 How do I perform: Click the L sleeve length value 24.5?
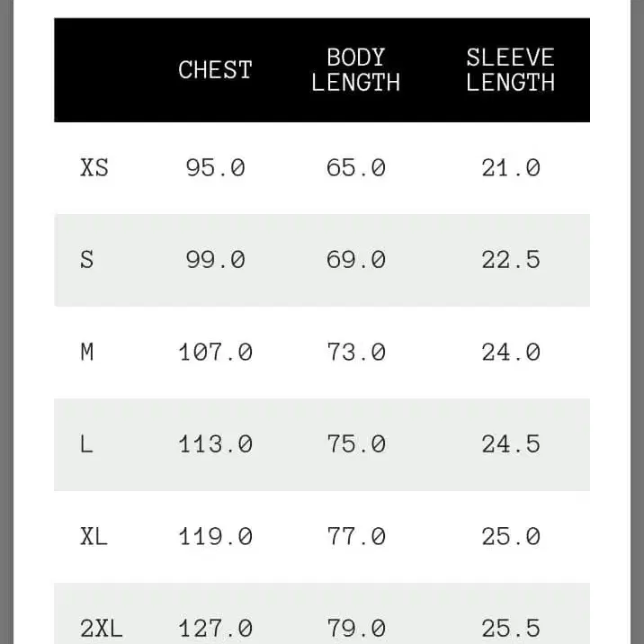tap(510, 444)
